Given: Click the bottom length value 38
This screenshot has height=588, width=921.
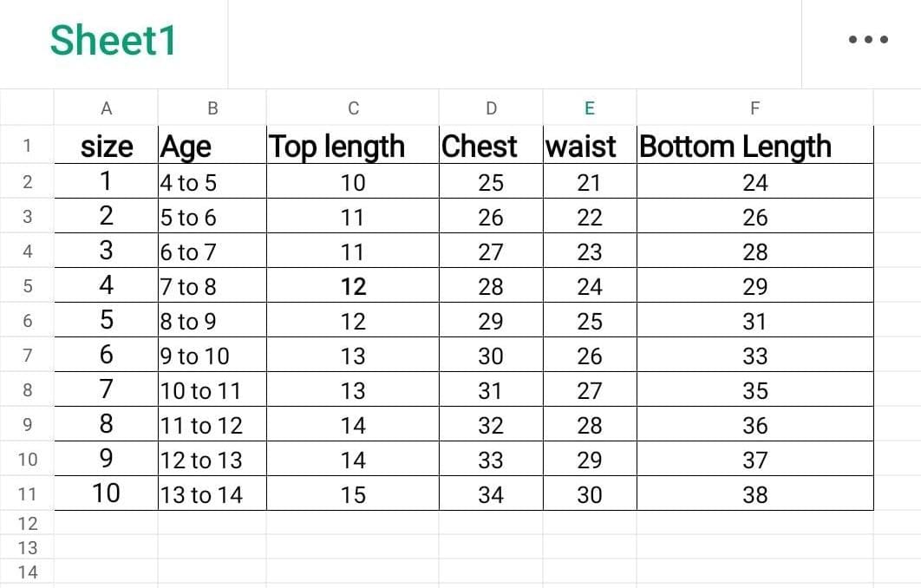Looking at the screenshot, I should pyautogui.click(x=754, y=494).
